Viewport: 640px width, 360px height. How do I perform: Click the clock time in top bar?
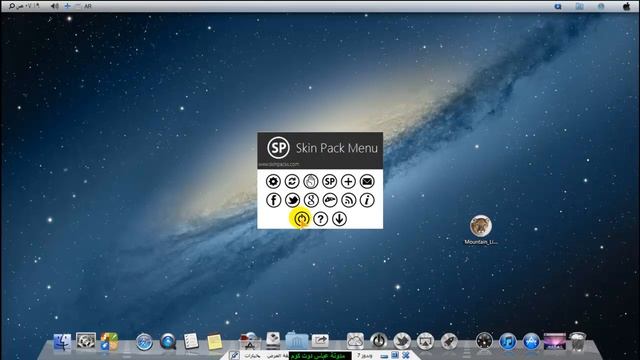point(29,6)
